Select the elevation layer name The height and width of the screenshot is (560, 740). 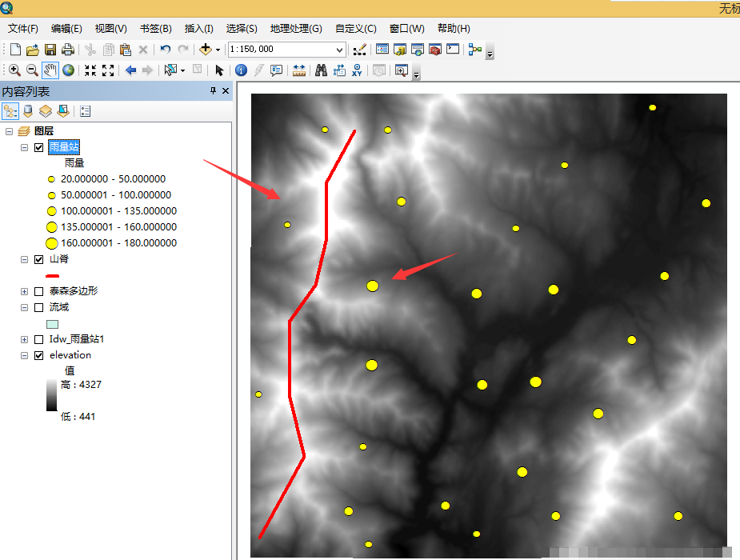[x=70, y=354]
